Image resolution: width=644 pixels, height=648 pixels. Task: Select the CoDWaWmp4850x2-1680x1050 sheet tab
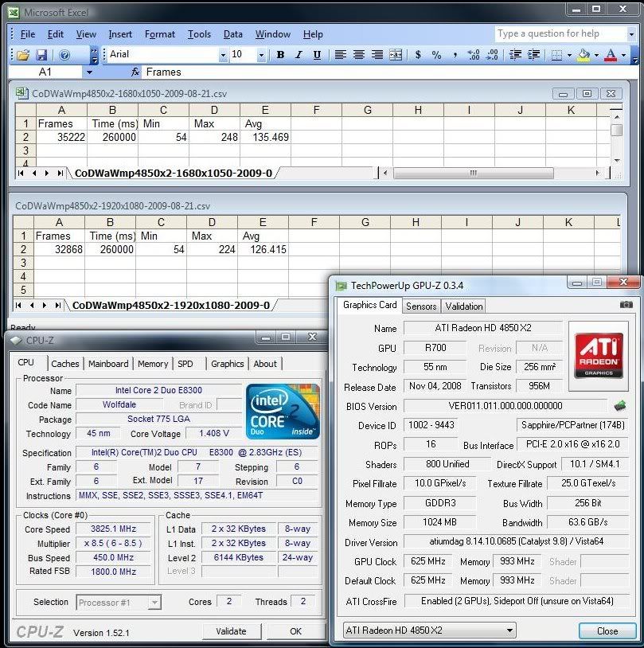[x=174, y=174]
